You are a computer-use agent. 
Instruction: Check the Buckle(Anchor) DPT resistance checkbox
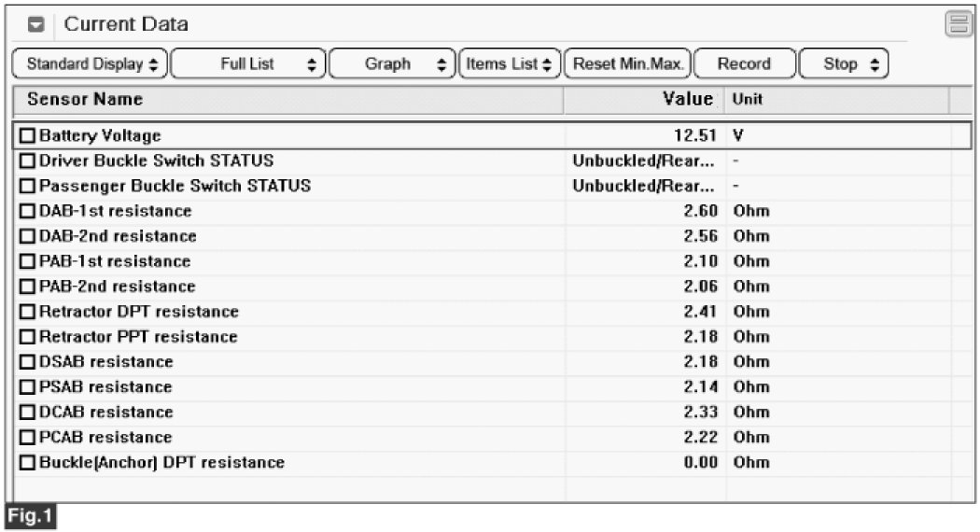(x=27, y=463)
